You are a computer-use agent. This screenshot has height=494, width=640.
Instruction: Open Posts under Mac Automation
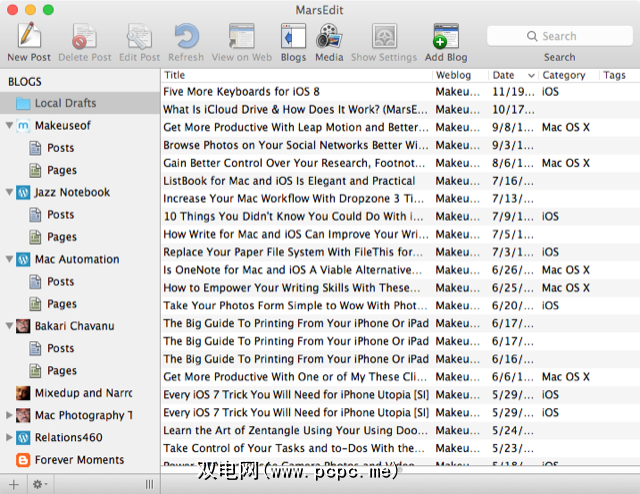click(61, 282)
